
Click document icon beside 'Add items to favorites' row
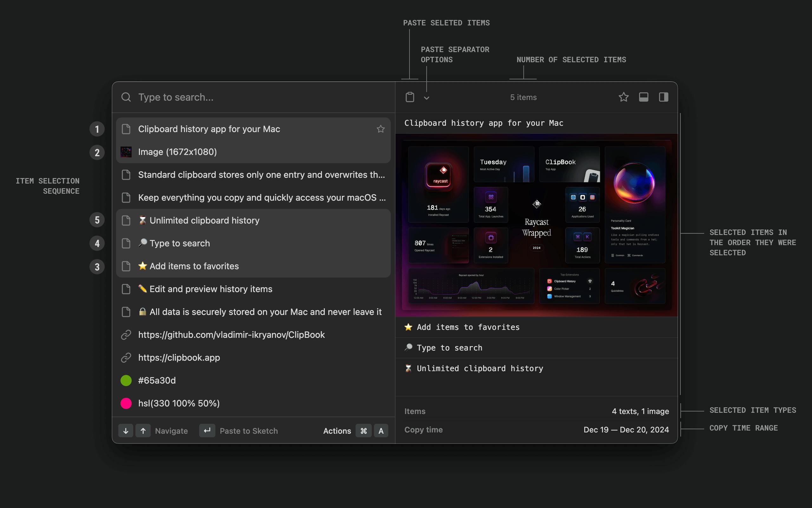126,266
